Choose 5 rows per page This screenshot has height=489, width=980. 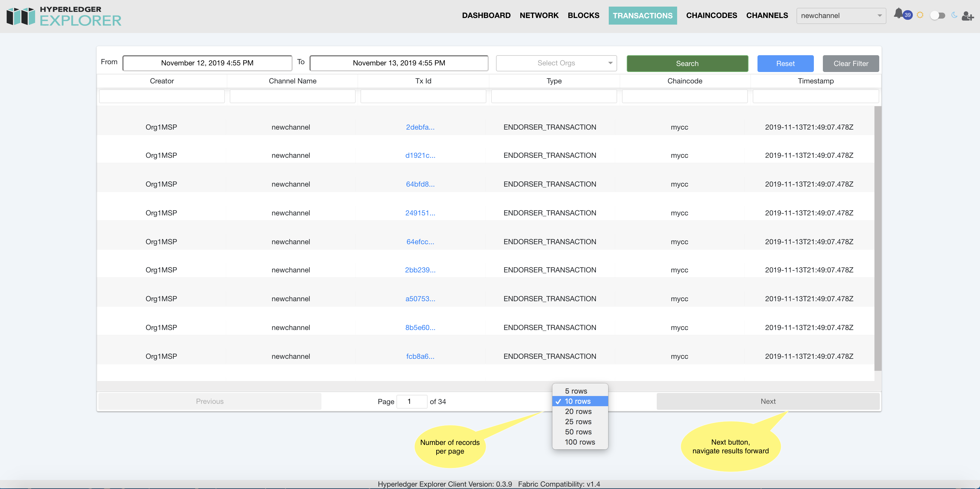[x=580, y=391]
